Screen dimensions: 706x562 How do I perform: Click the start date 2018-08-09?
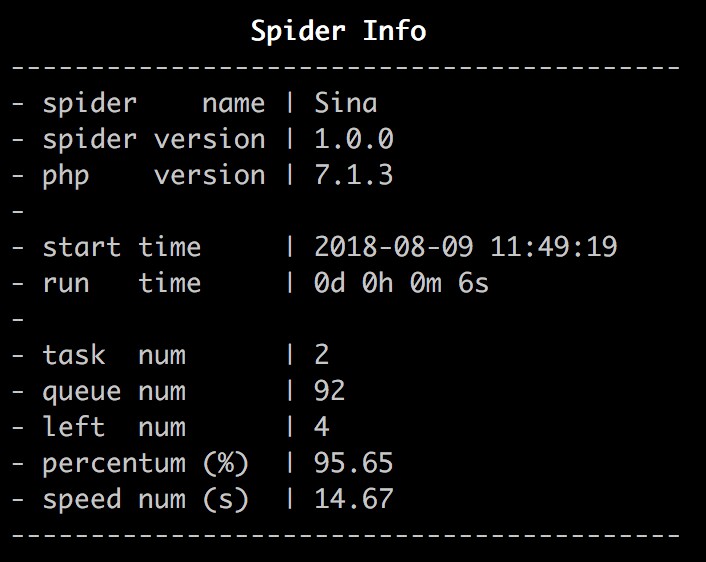click(x=394, y=247)
